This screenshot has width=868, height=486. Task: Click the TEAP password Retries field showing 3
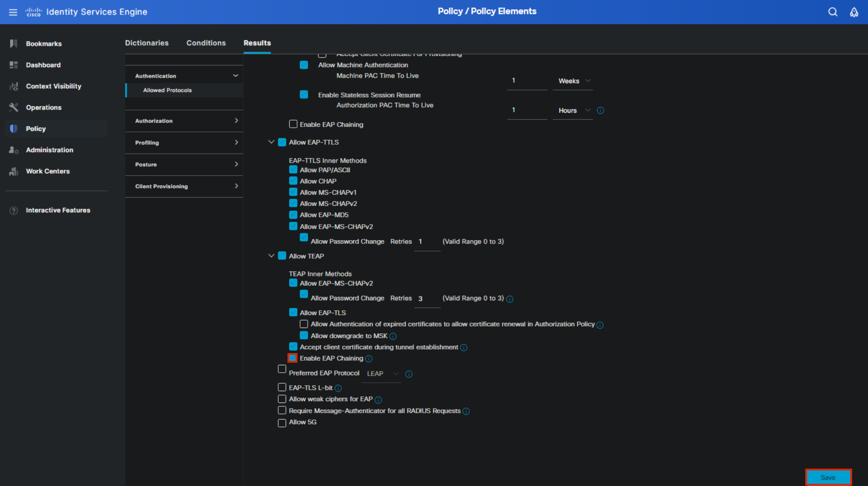click(x=427, y=298)
